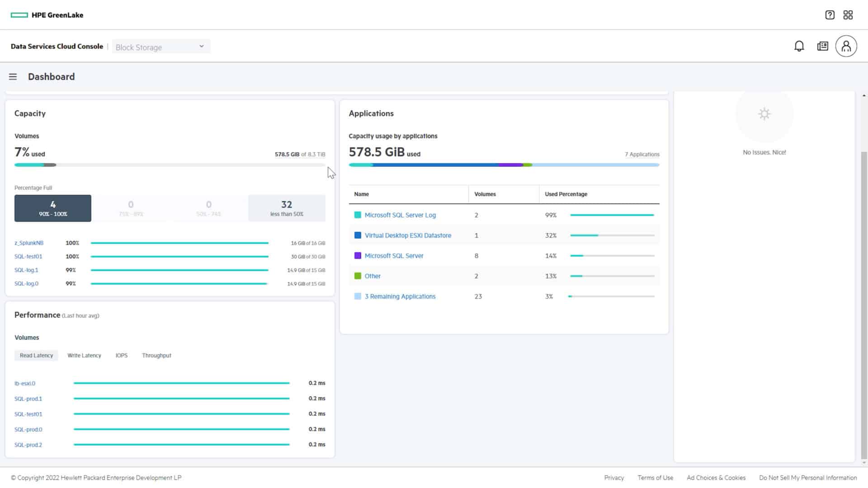This screenshot has width=868, height=488.
Task: Open the Other application link
Action: (373, 276)
